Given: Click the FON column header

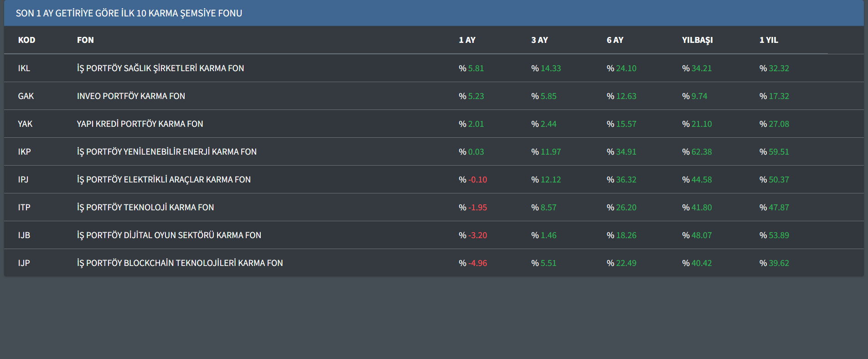Looking at the screenshot, I should click(85, 40).
